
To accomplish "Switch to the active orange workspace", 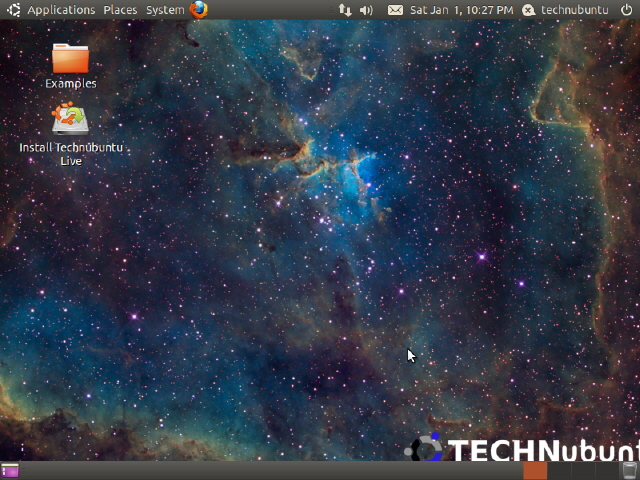I will (x=535, y=471).
